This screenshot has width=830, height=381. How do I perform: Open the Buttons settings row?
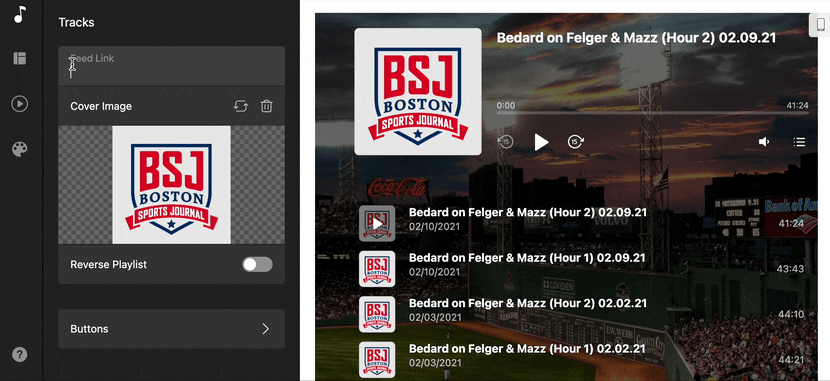172,329
